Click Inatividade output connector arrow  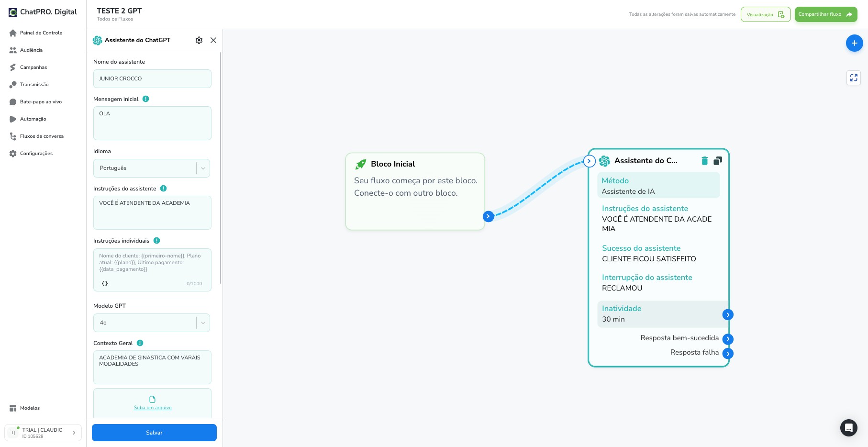tap(728, 314)
